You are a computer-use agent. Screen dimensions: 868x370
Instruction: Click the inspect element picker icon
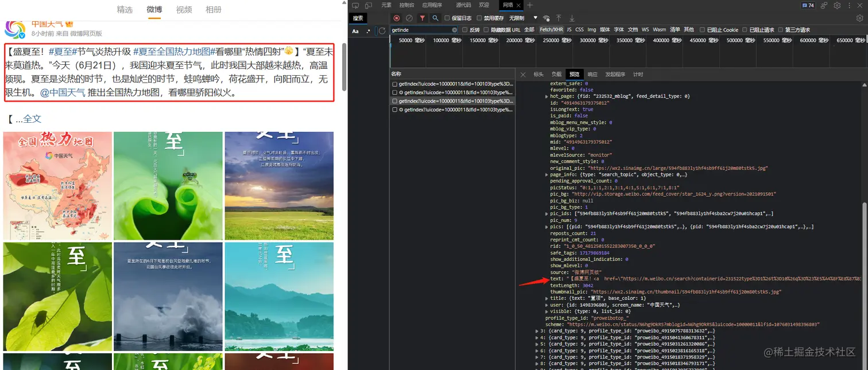(356, 5)
